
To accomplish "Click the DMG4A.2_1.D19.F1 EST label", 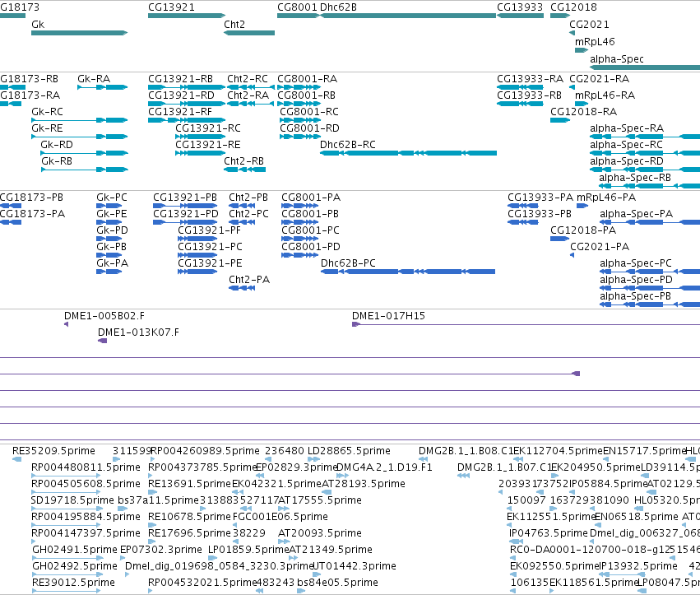I will [x=384, y=467].
